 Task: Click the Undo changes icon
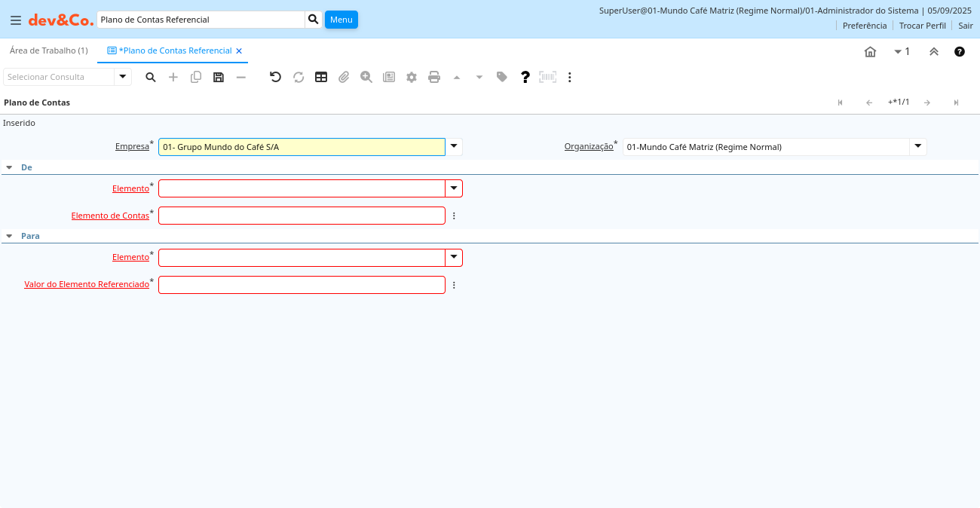coord(275,77)
